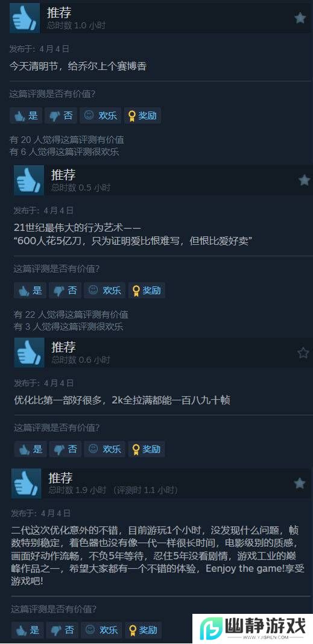Give 奖励 award to the first review
The width and height of the screenshot is (313, 644).
pos(142,116)
